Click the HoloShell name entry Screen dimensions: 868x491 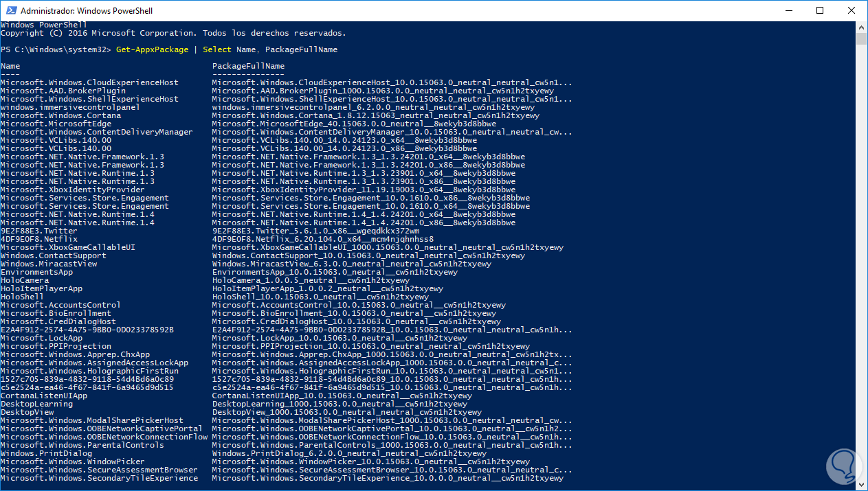pyautogui.click(x=22, y=297)
